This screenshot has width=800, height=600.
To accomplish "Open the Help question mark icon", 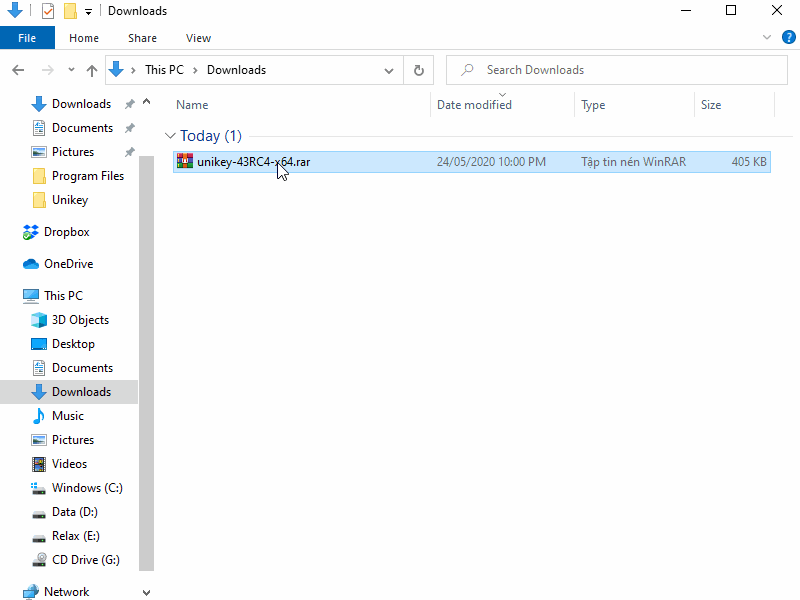I will point(788,37).
